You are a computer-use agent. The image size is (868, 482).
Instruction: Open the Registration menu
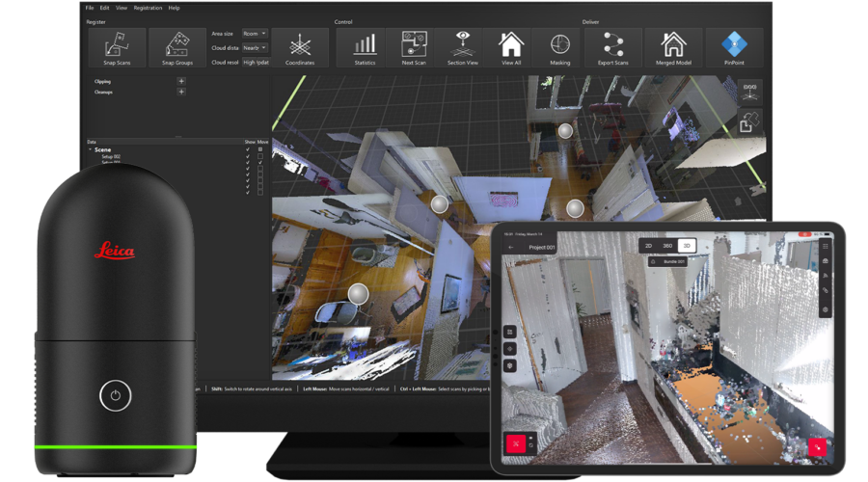pyautogui.click(x=148, y=8)
